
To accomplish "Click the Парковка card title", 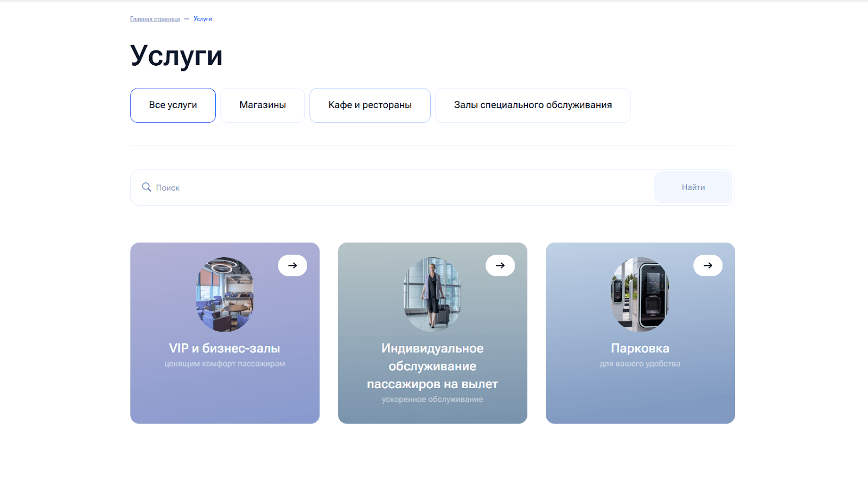I will point(640,349).
